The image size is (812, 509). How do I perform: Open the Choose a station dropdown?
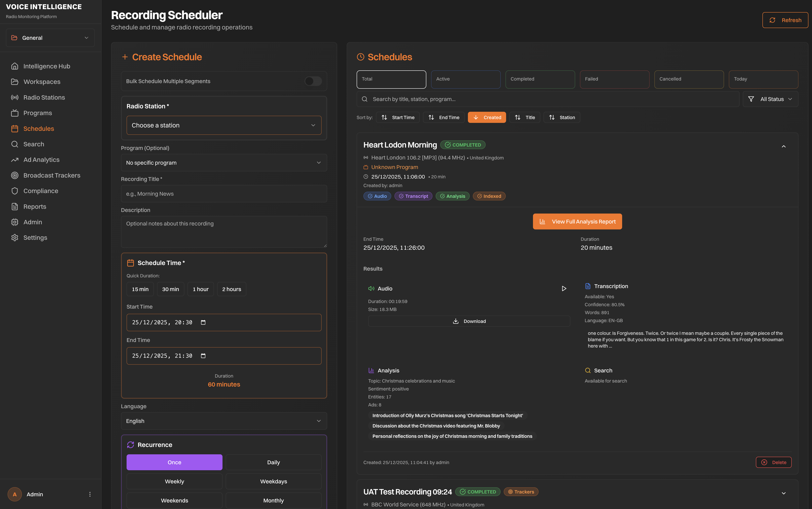(x=224, y=125)
